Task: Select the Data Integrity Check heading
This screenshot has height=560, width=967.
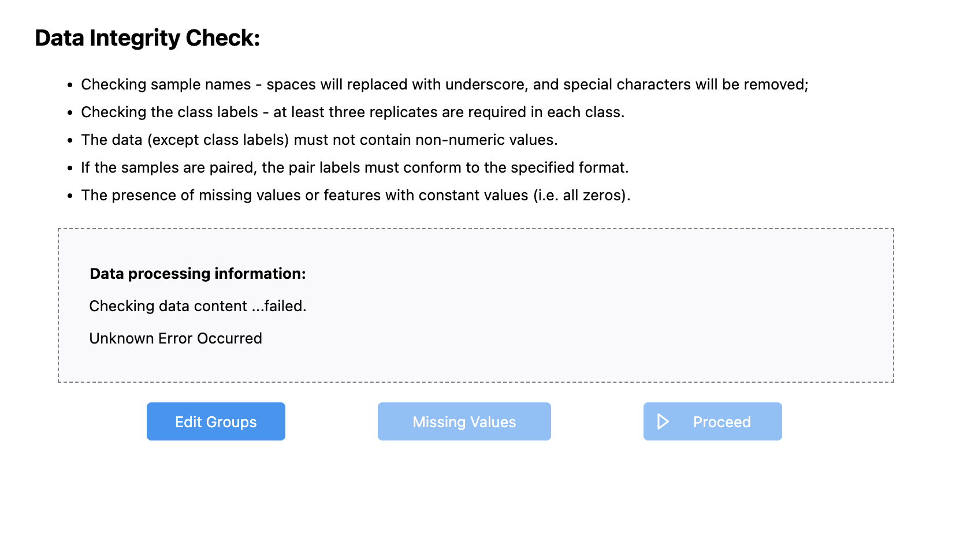Action: click(147, 38)
